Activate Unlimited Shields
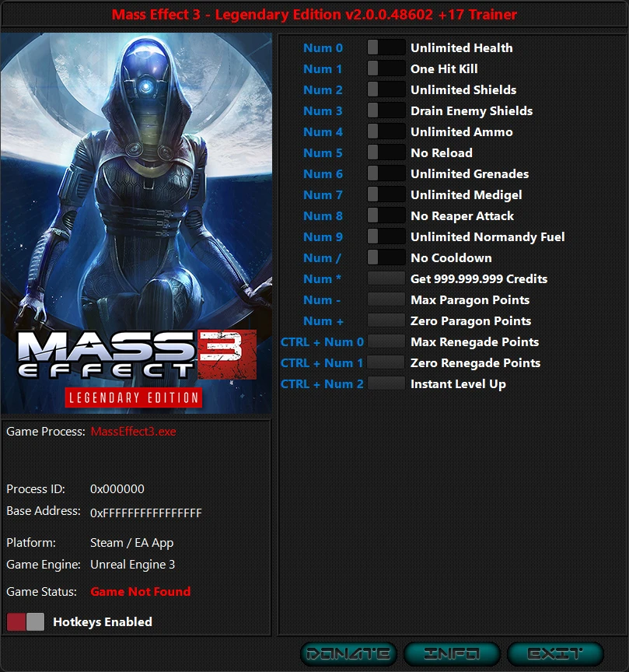 coord(386,89)
